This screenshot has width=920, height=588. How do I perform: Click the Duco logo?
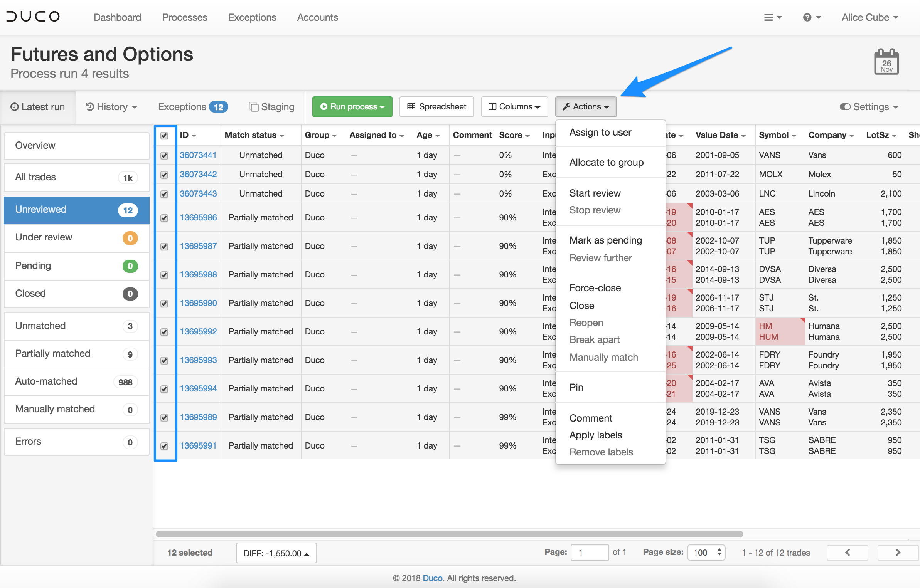(x=33, y=17)
